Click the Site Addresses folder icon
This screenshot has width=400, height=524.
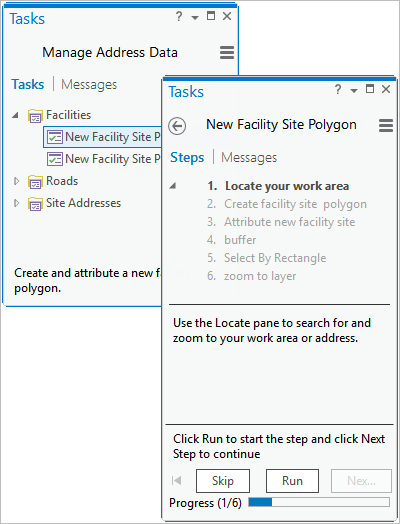(35, 204)
